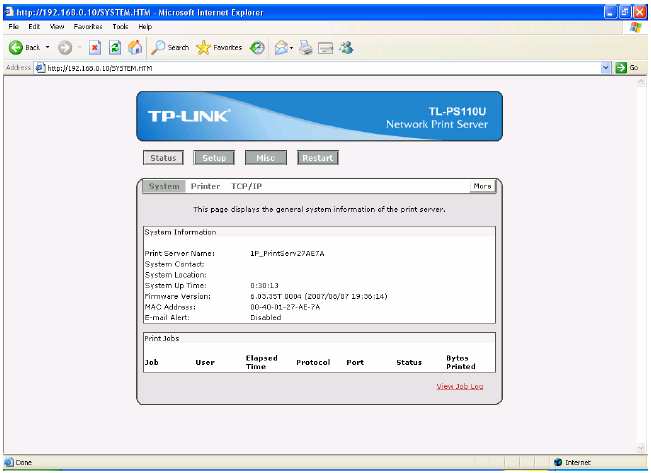Screen dimensions: 651x473
Task: Click the scrollbar down arrow
Action: click(641, 448)
